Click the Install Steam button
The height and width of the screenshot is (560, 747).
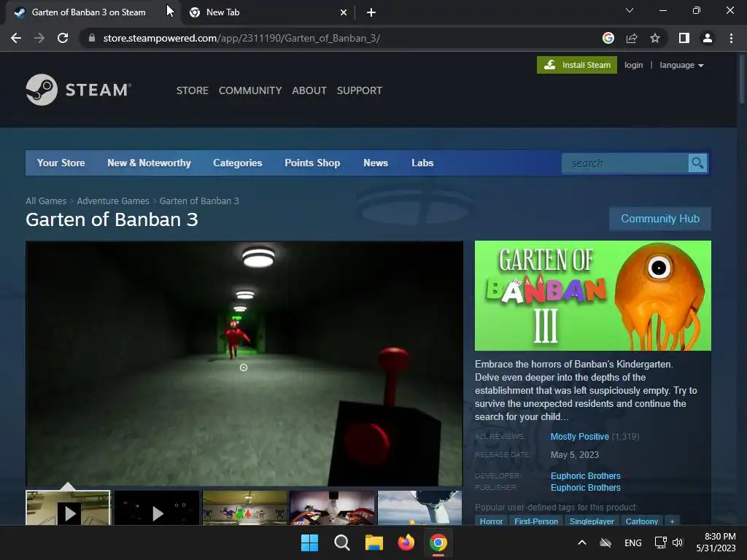coord(577,65)
